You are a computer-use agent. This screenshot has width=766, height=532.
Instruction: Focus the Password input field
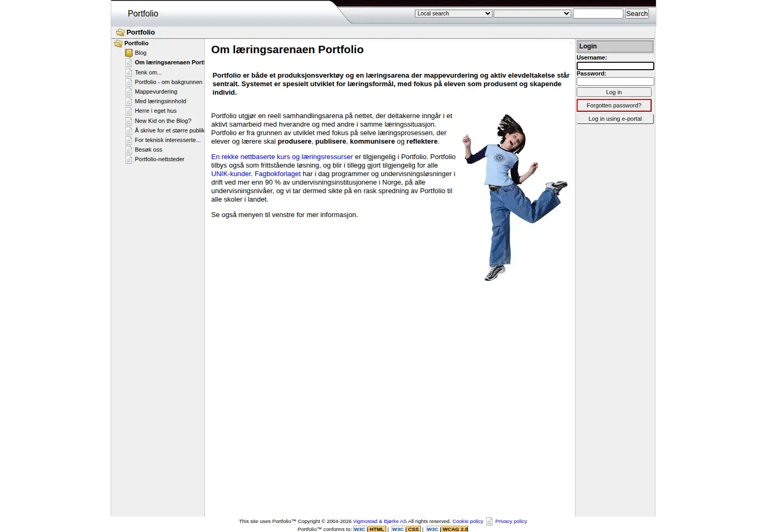[x=615, y=81]
